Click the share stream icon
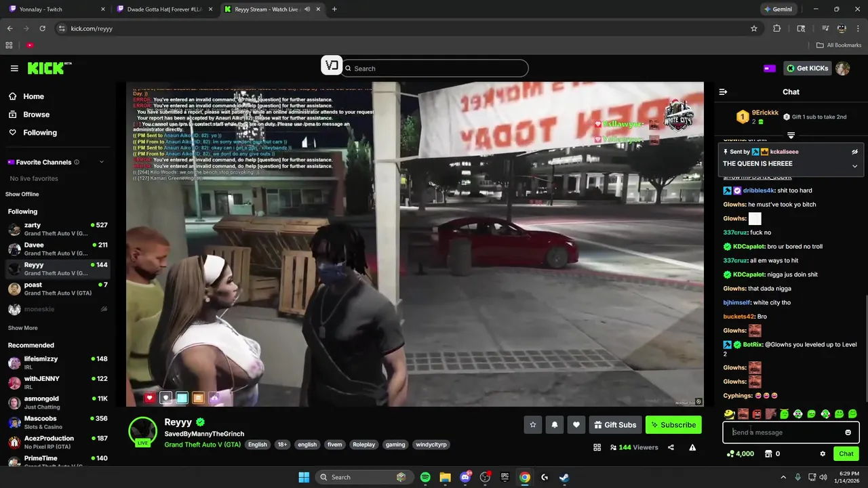Screen dimensions: 868x488 pyautogui.click(x=671, y=447)
